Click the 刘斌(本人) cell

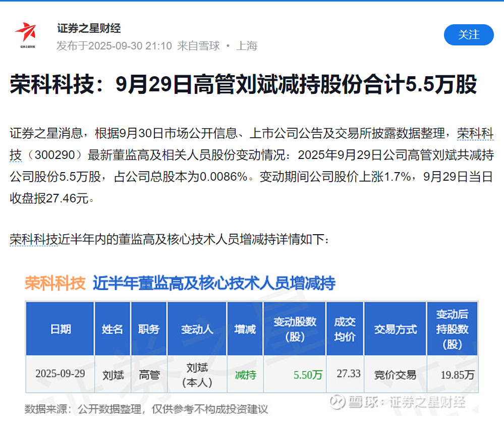coord(197,374)
